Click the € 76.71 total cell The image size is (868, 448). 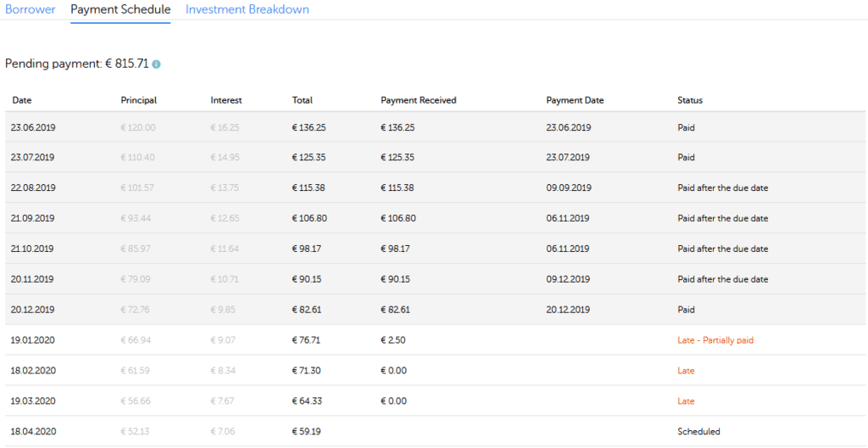tap(307, 340)
